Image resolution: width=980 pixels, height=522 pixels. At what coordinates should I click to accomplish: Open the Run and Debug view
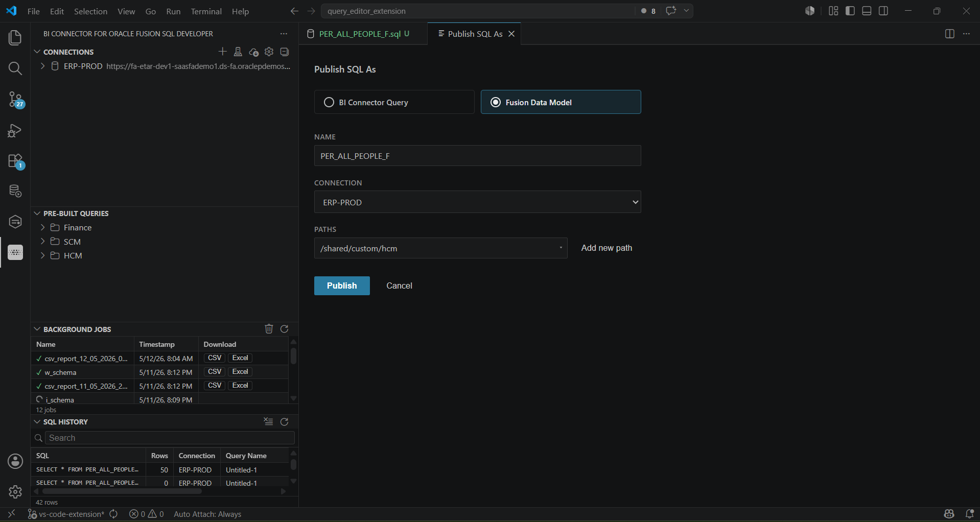tap(15, 130)
